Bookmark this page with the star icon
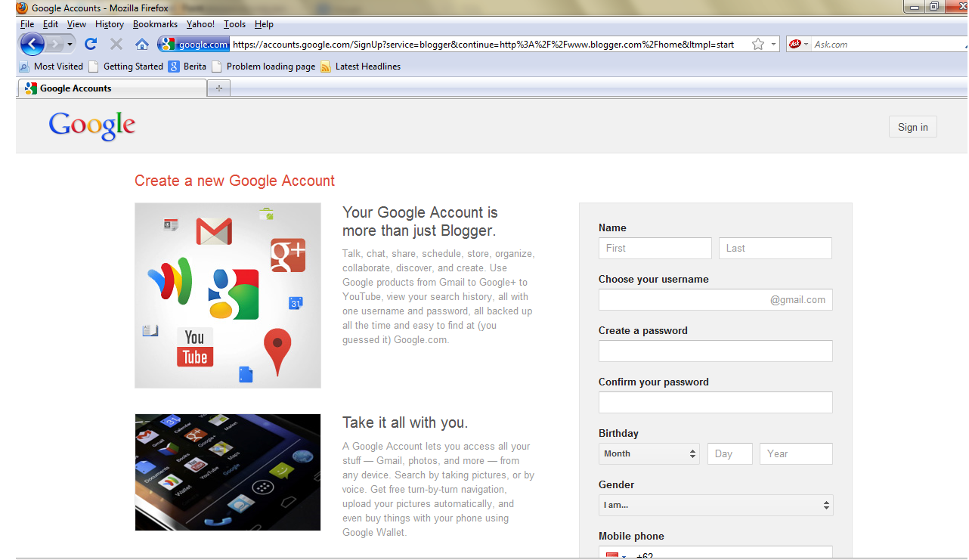 (x=758, y=45)
